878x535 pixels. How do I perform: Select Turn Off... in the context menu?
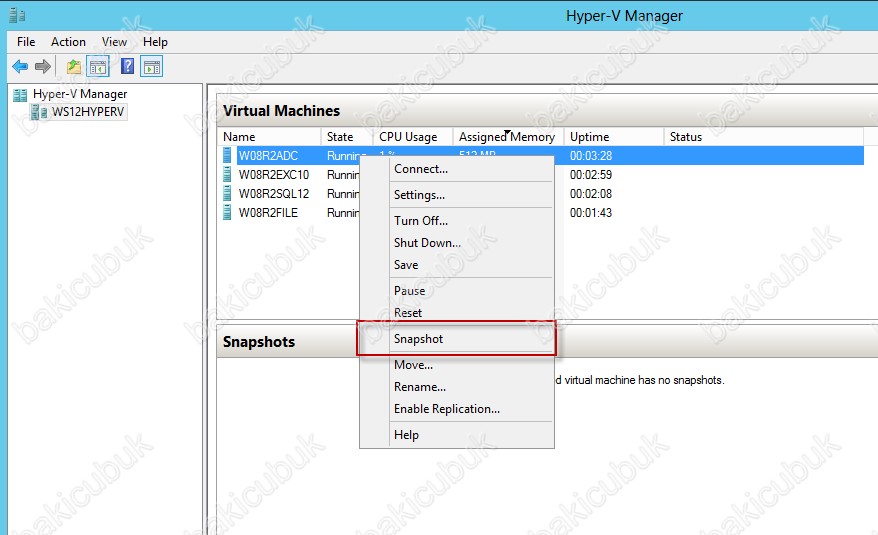(x=457, y=220)
